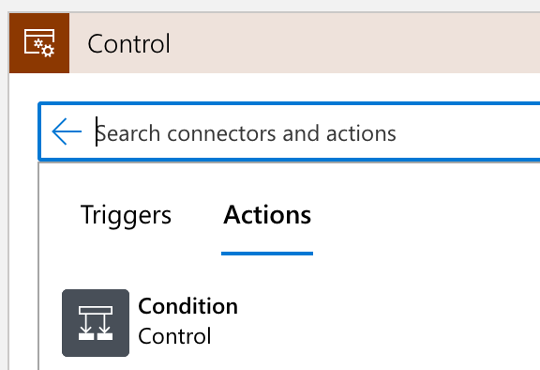The height and width of the screenshot is (370, 540).
Task: Click the Search connectors and actions field
Action: click(289, 132)
